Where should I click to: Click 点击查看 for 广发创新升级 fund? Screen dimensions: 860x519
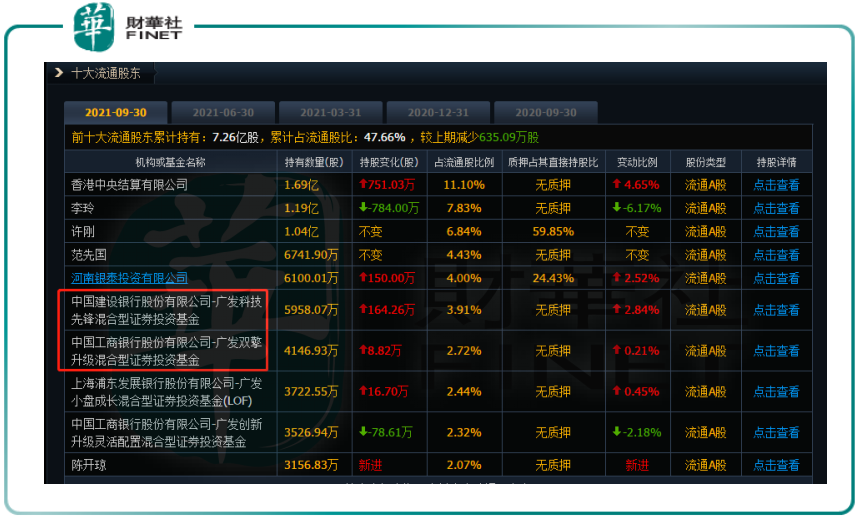776,432
